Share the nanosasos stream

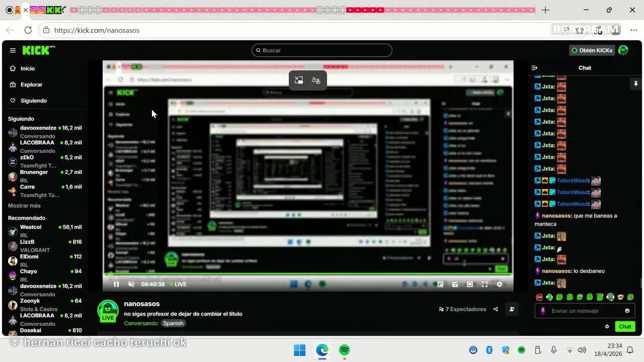(x=496, y=309)
